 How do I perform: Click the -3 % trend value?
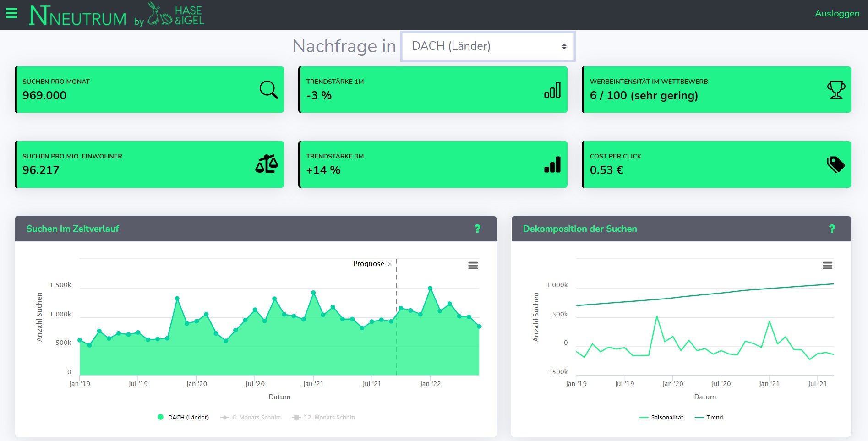click(x=319, y=95)
